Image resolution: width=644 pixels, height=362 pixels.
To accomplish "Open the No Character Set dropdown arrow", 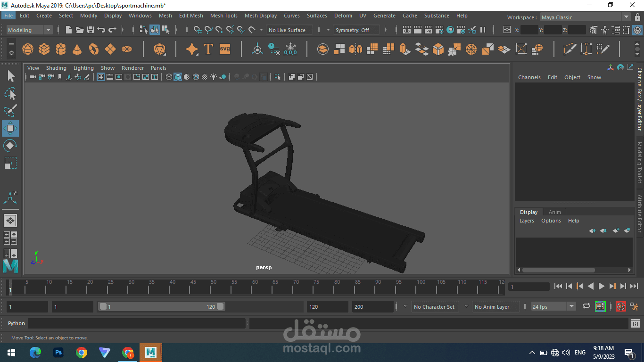I will point(405,306).
